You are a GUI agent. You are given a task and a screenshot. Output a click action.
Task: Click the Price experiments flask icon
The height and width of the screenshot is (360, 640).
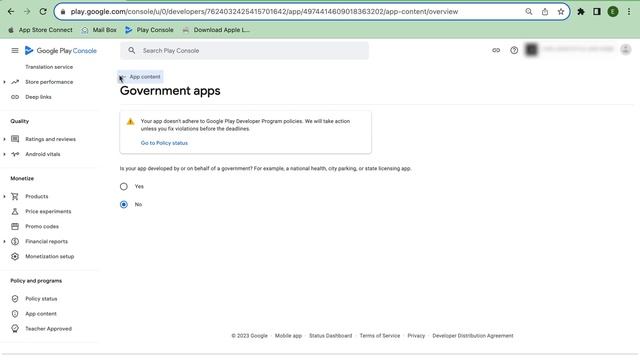point(15,211)
